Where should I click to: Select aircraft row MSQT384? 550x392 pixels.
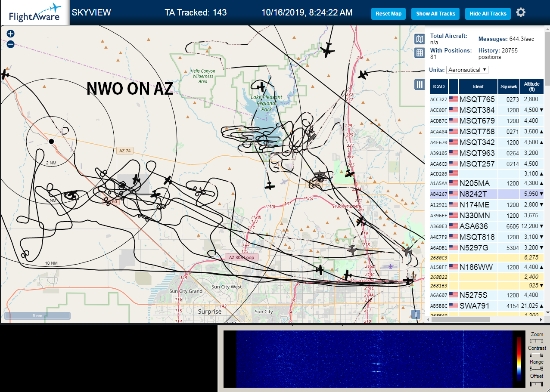(487, 110)
